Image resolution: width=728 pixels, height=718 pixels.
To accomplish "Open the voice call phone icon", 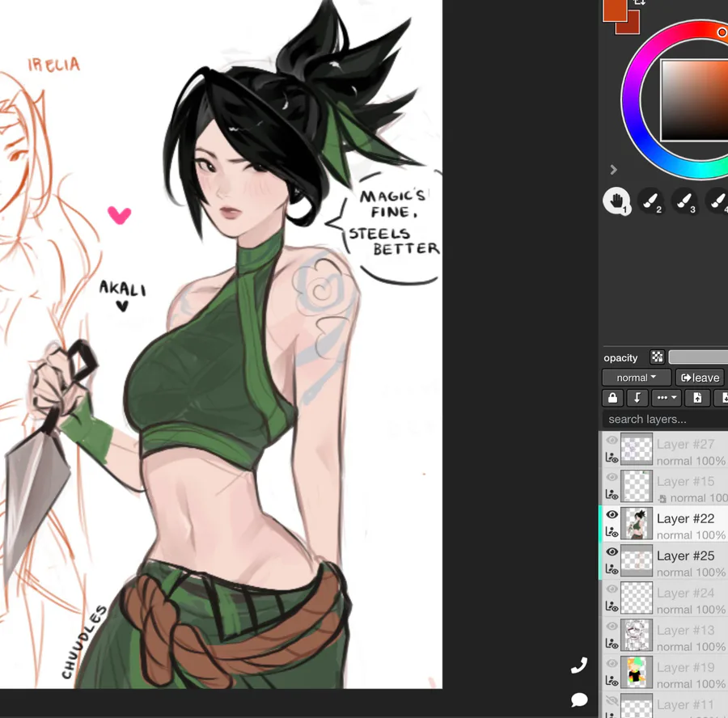I will pyautogui.click(x=579, y=665).
